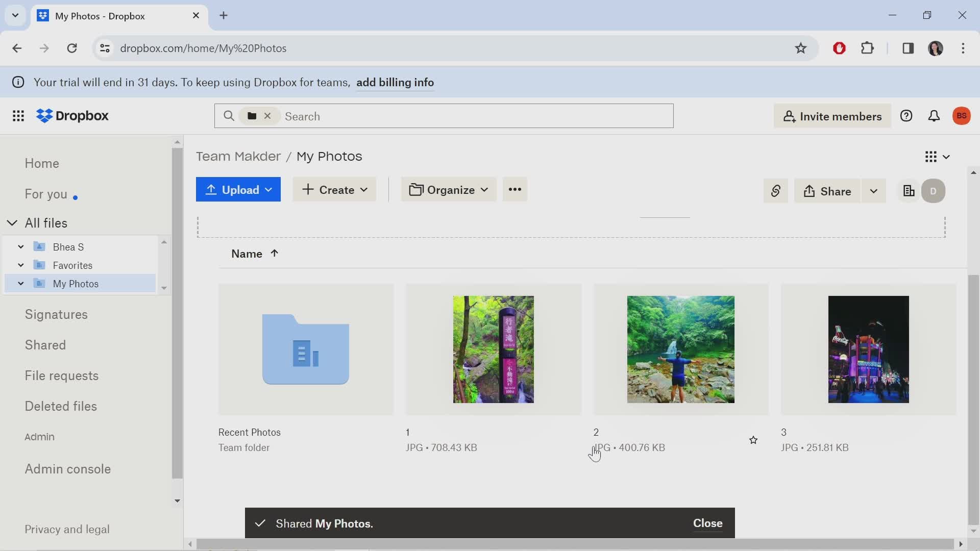980x551 pixels.
Task: Collapse the All files section
Action: tap(12, 223)
